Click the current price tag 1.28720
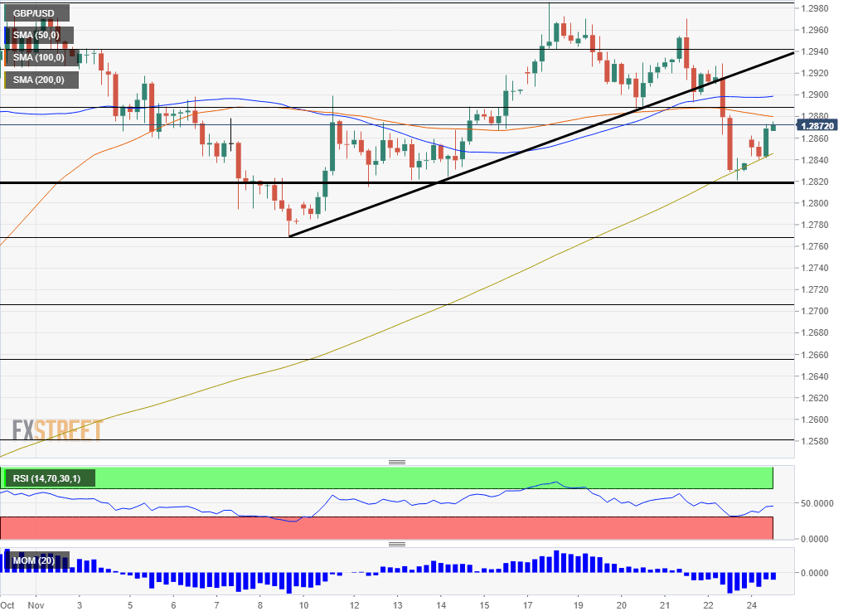The width and height of the screenshot is (853, 616). pyautogui.click(x=817, y=125)
